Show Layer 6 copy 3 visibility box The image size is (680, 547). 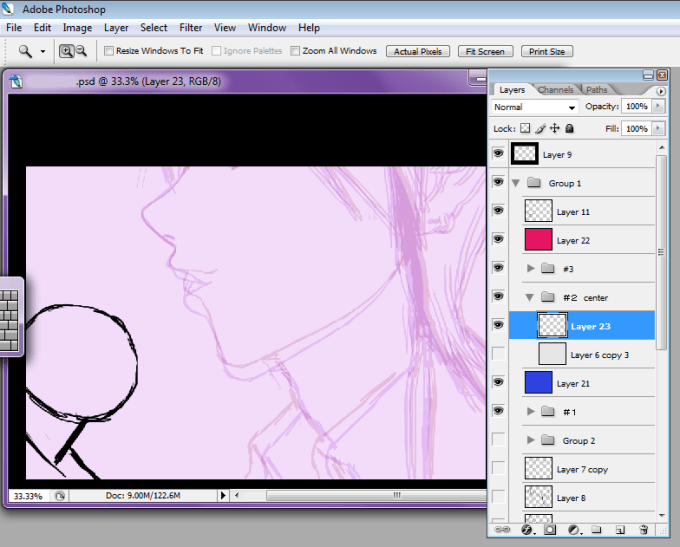click(x=498, y=354)
